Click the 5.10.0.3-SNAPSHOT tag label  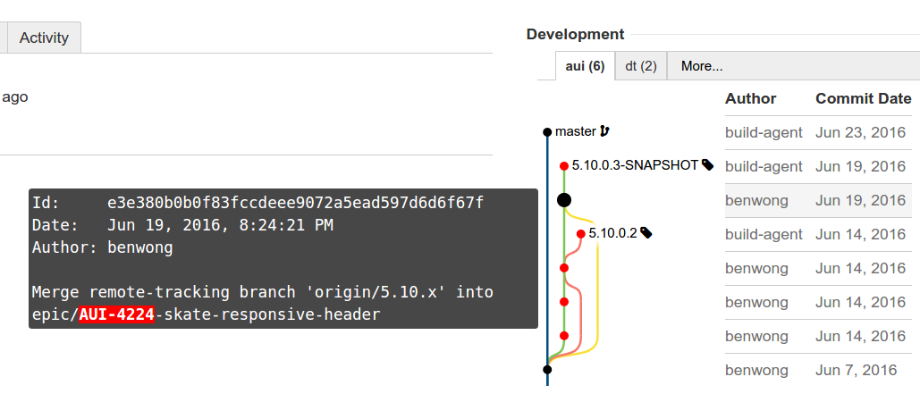[635, 165]
